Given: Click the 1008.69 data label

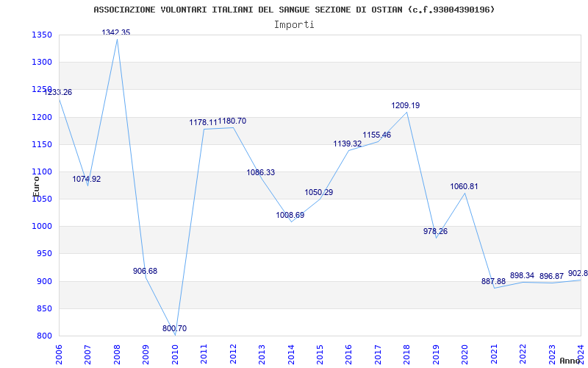Looking at the screenshot, I should (x=290, y=215).
